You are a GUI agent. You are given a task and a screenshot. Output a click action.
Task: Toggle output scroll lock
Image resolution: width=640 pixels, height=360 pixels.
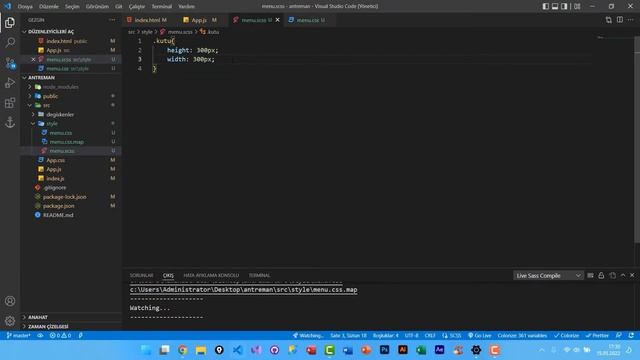(601, 276)
